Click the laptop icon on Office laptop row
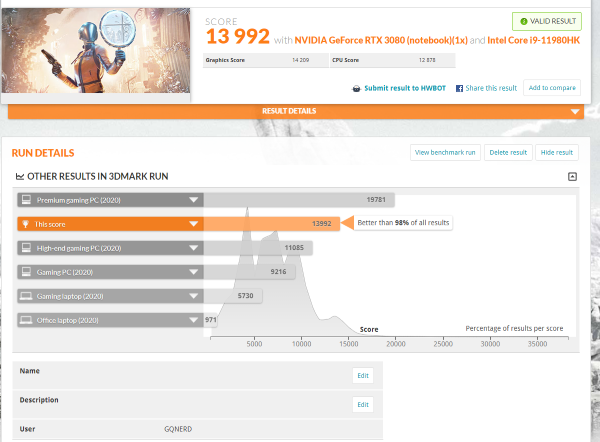600x442 pixels. [26, 320]
